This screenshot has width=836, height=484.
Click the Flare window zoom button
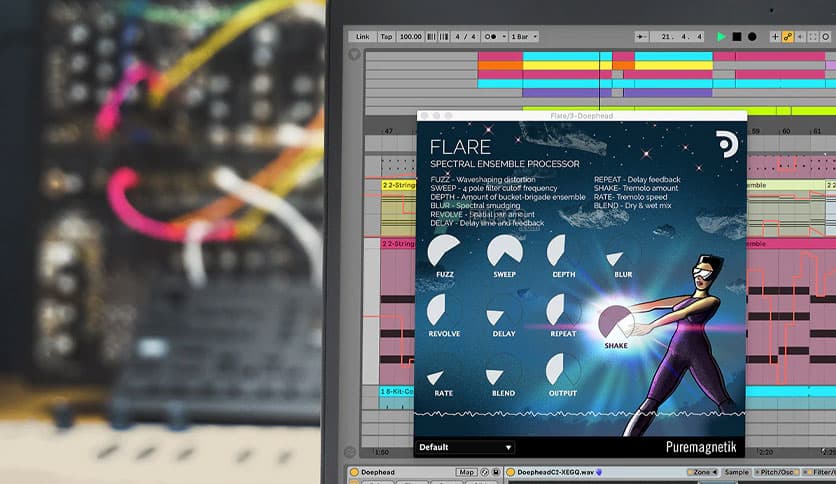(448, 116)
